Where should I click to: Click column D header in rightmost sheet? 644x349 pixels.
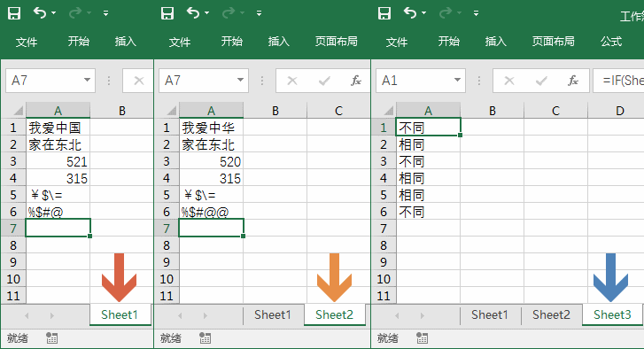pos(619,111)
